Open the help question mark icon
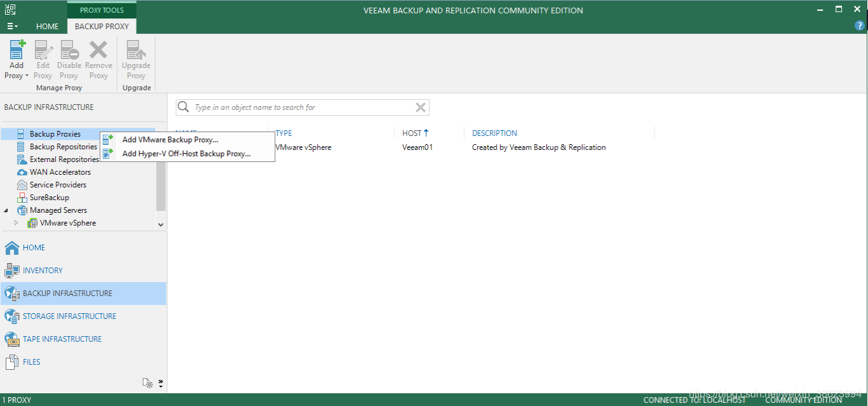The width and height of the screenshot is (868, 406). [x=860, y=26]
